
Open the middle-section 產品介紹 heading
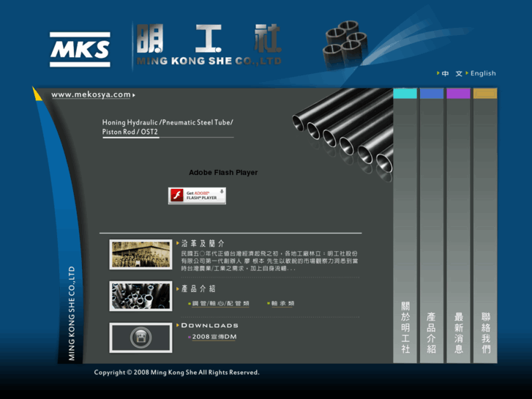click(198, 289)
